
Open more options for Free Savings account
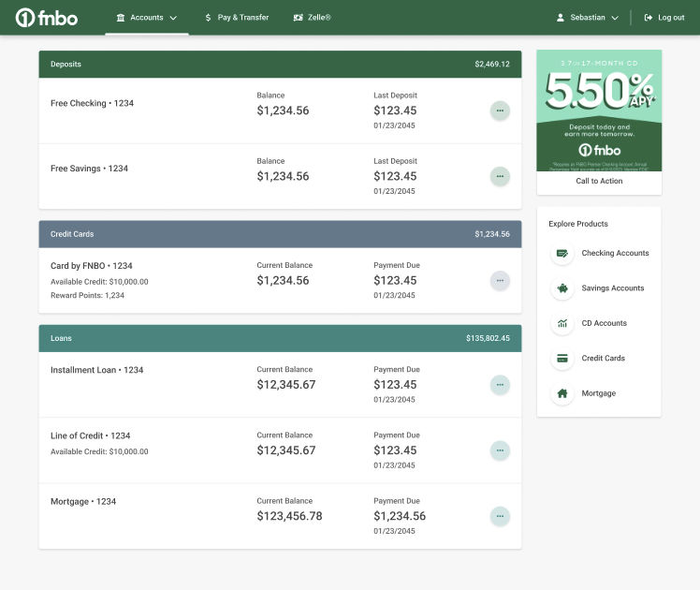500,176
